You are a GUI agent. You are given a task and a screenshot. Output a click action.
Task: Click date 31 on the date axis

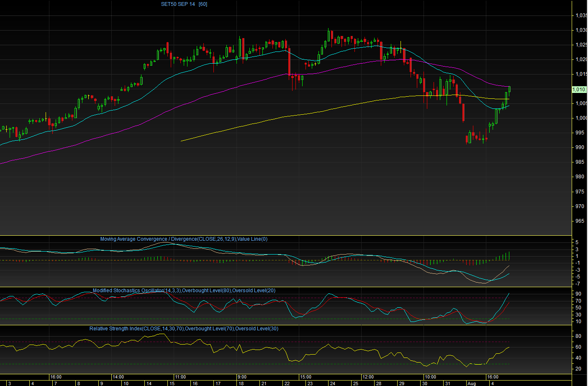(x=447, y=383)
